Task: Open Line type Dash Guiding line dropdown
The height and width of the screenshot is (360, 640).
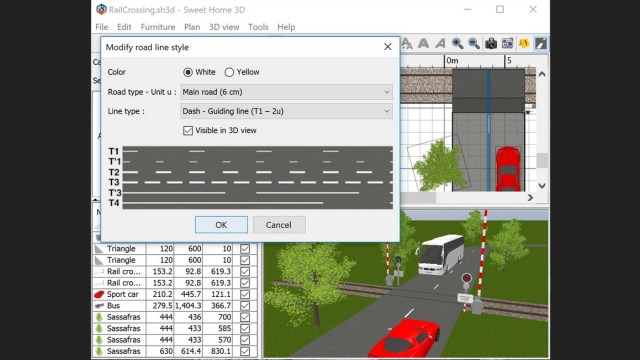Action: [286, 111]
